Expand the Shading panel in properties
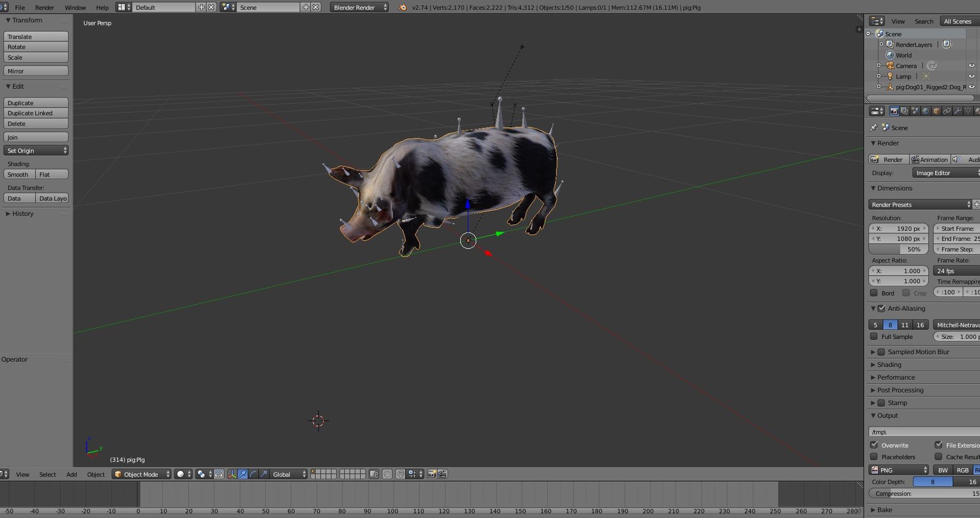This screenshot has height=518, width=980. (x=889, y=364)
